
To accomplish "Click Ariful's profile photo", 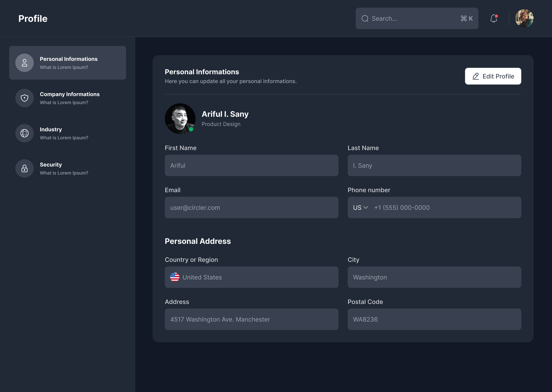I will tap(180, 119).
